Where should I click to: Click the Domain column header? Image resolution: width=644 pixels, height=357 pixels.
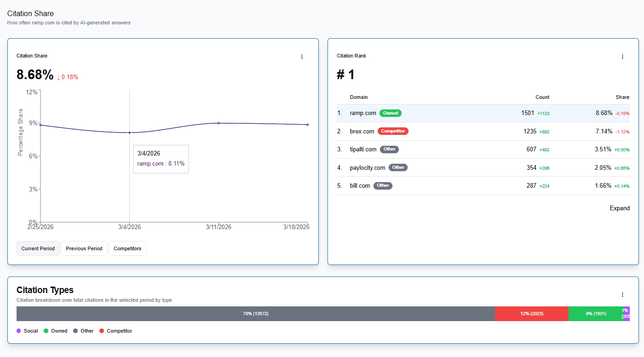click(x=359, y=97)
